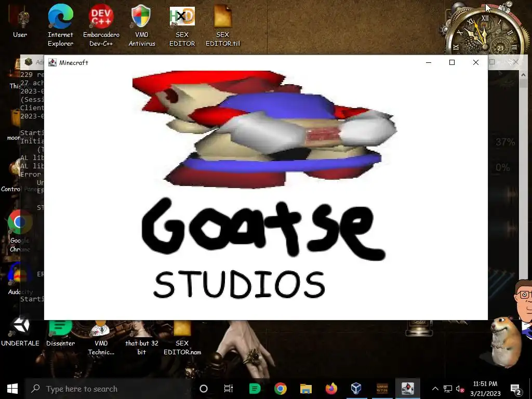Click the Goatse Studios splash logo
The height and width of the screenshot is (399, 532).
264,185
